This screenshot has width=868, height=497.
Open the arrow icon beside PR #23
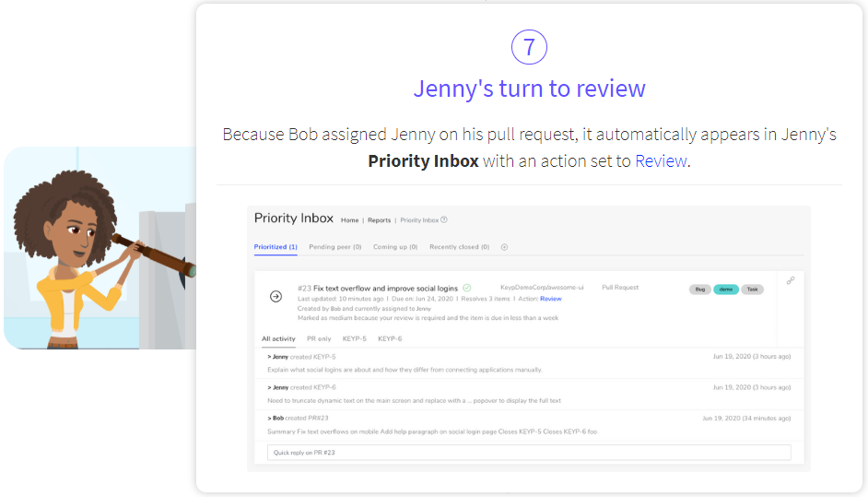[x=276, y=296]
